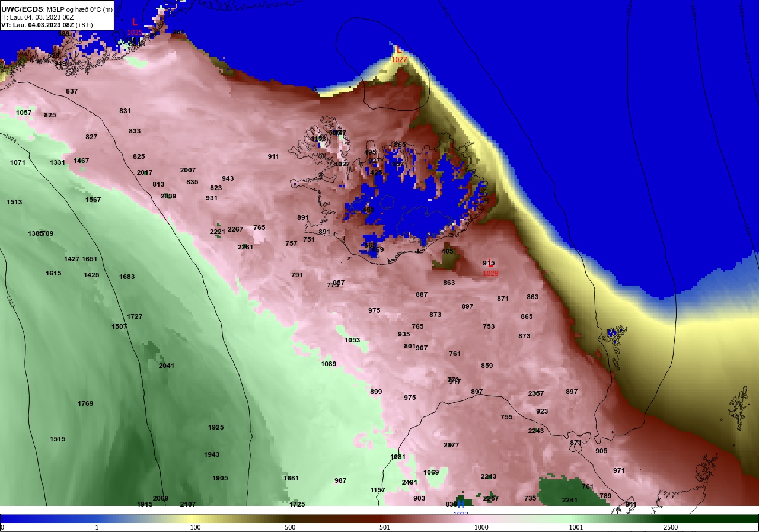
Task: Click the 1727 height value
Action: pos(135,316)
